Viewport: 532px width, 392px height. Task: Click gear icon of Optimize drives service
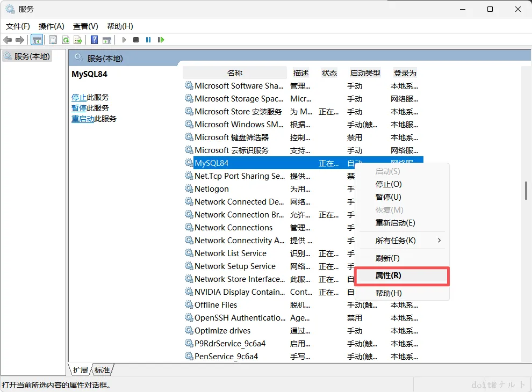(189, 330)
